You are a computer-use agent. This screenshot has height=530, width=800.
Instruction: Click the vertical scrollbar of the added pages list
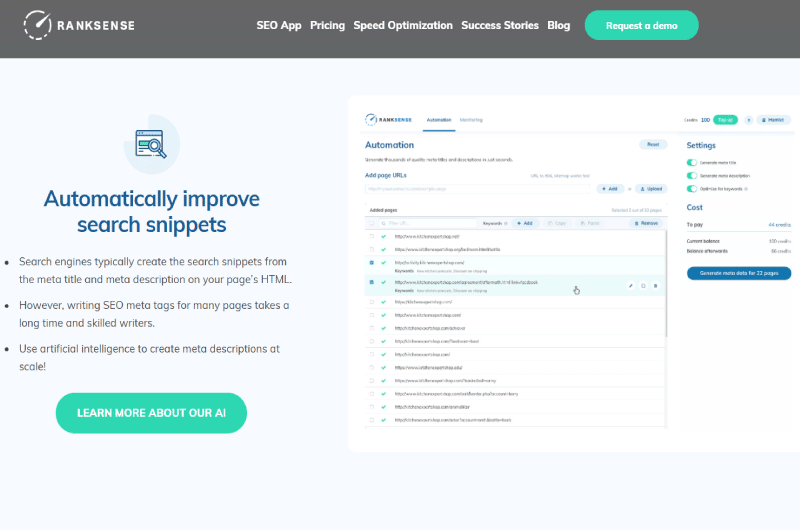pyautogui.click(x=666, y=284)
